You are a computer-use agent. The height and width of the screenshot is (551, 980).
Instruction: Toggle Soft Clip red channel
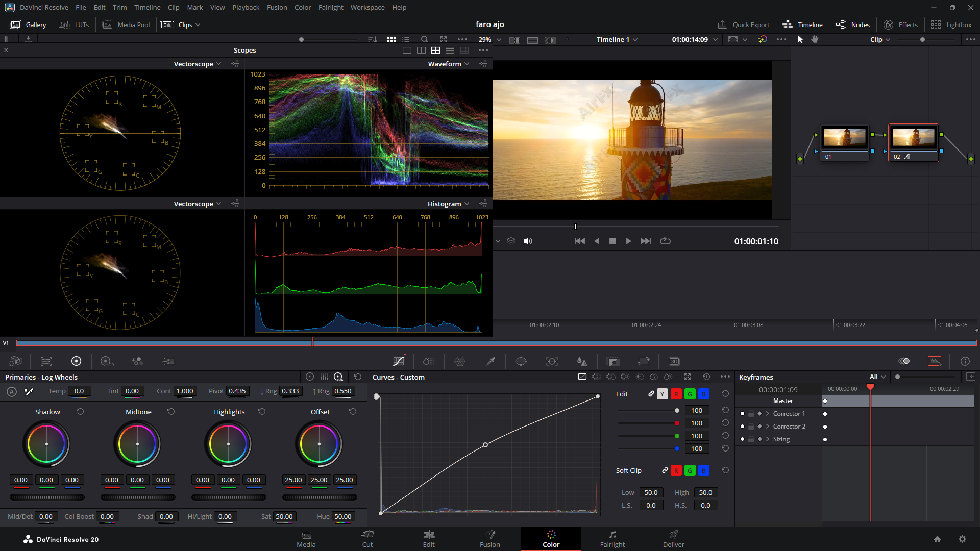coord(676,470)
